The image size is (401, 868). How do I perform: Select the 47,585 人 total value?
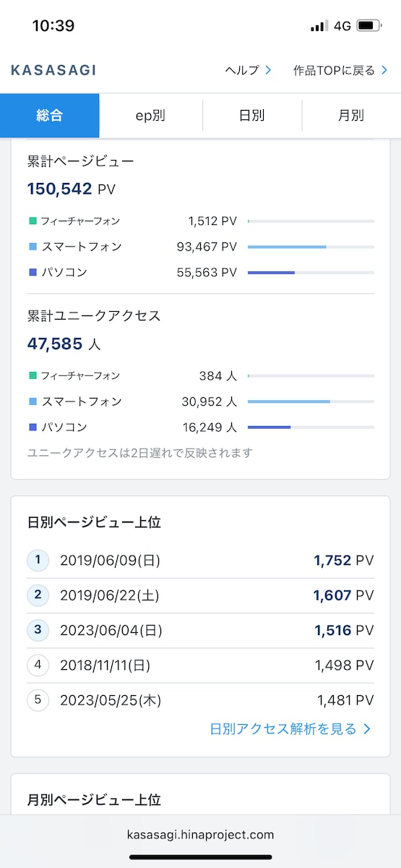tap(64, 344)
